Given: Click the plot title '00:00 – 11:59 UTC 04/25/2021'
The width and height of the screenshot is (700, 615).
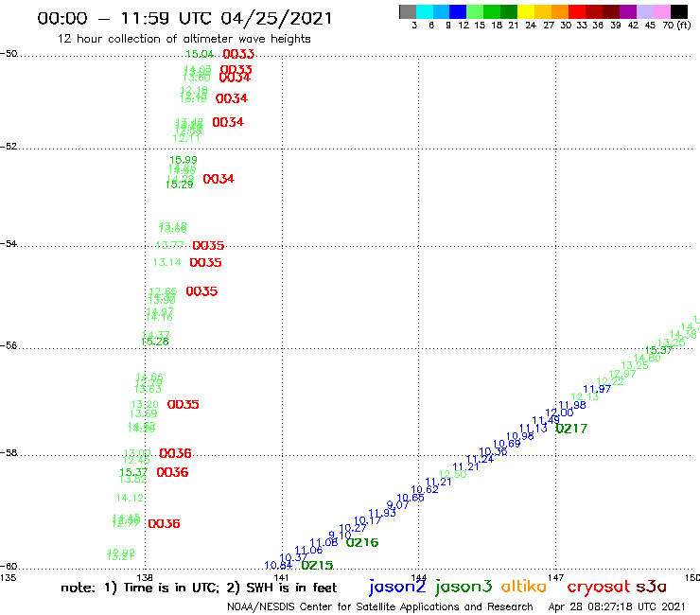Looking at the screenshot, I should [x=184, y=18].
